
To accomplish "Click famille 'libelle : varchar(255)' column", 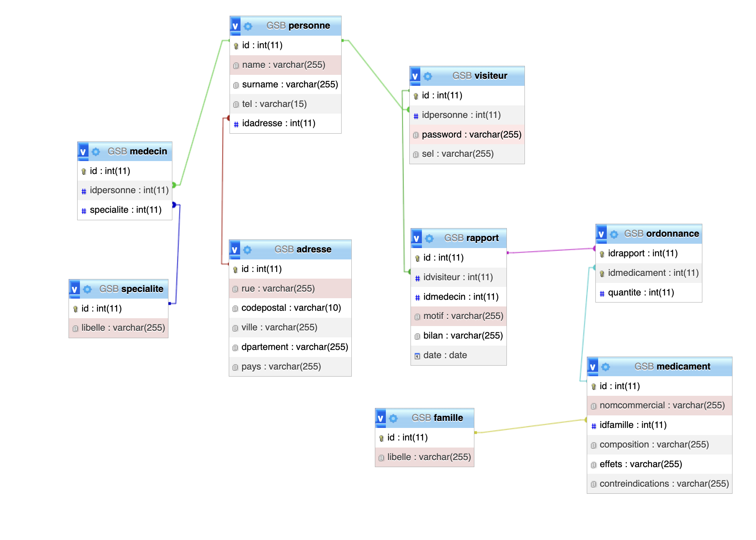I will [x=425, y=457].
